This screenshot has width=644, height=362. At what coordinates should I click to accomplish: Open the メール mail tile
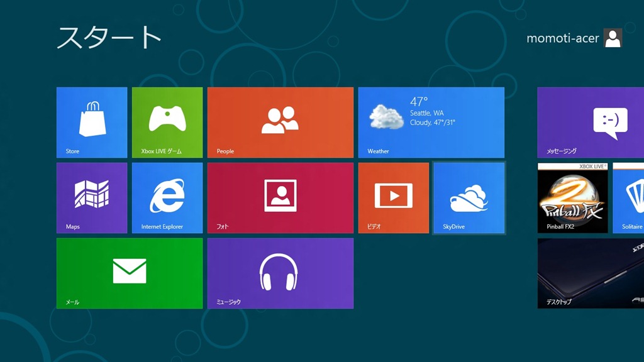click(130, 273)
